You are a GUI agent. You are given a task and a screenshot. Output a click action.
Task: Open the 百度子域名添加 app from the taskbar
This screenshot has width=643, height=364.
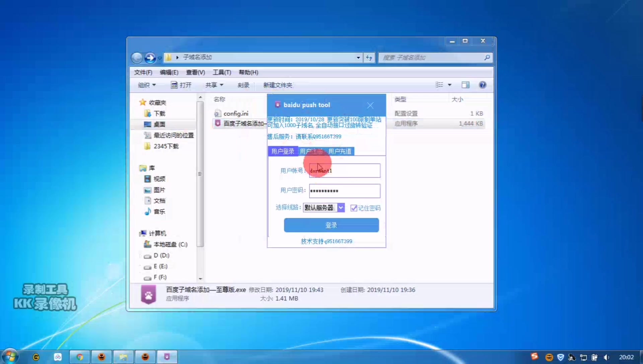(x=167, y=357)
